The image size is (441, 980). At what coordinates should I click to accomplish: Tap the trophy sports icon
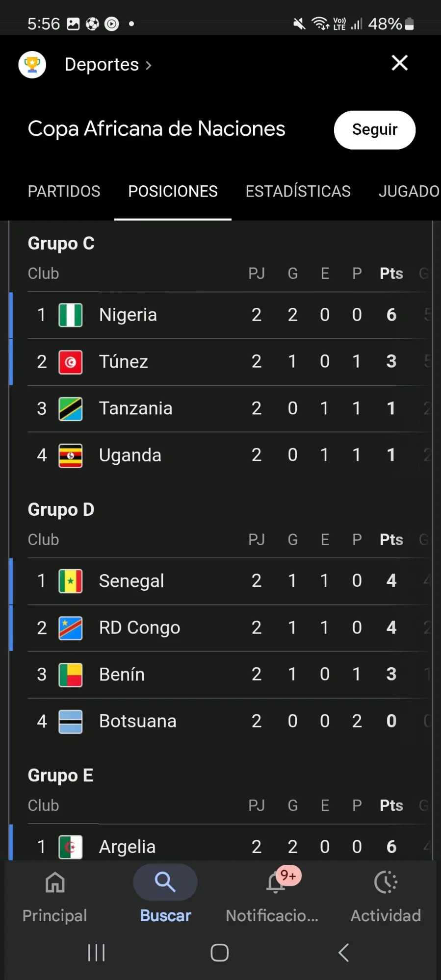[x=32, y=64]
